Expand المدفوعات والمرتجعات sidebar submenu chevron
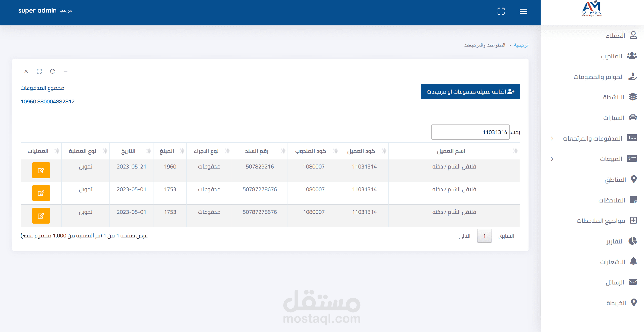The image size is (644, 332). coord(552,138)
